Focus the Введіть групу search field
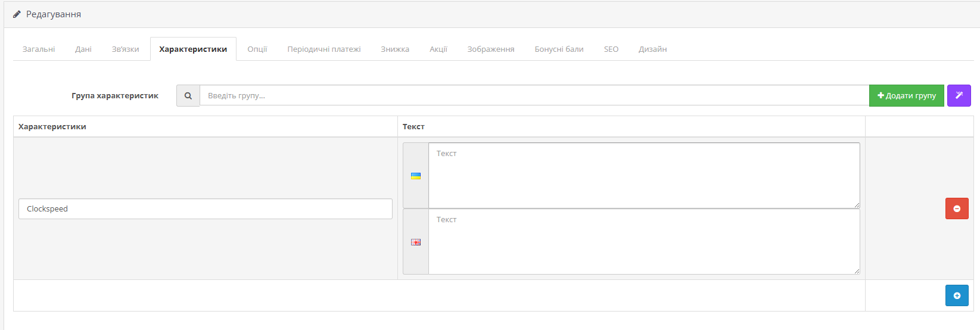 (534, 95)
